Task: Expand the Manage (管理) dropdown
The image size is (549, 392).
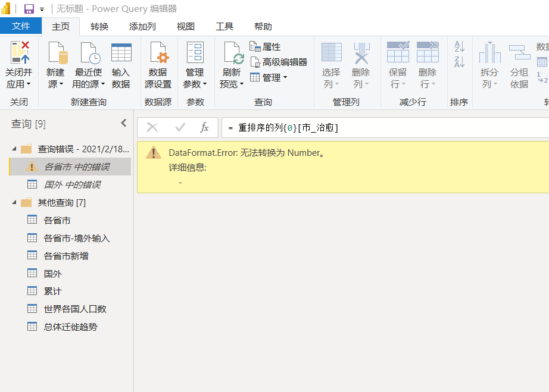Action: coord(269,77)
